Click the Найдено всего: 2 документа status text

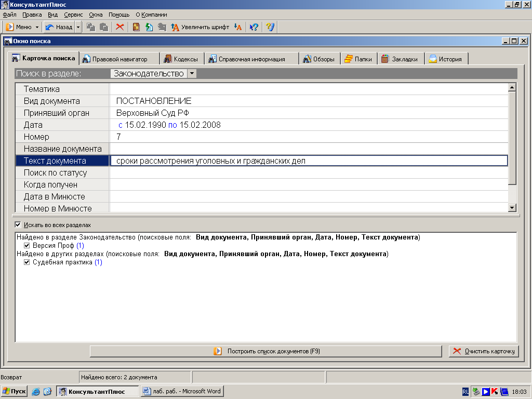pos(119,377)
